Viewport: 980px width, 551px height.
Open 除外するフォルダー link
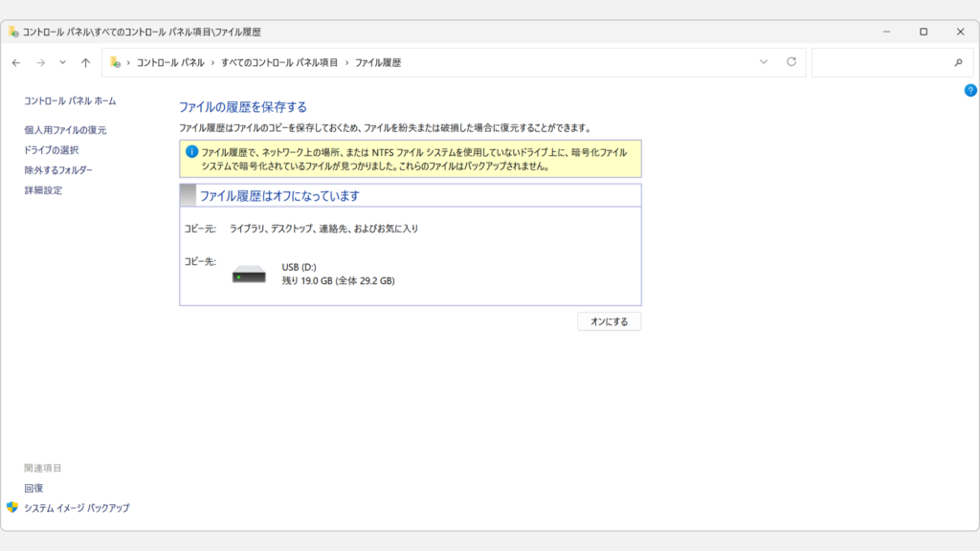(x=58, y=170)
